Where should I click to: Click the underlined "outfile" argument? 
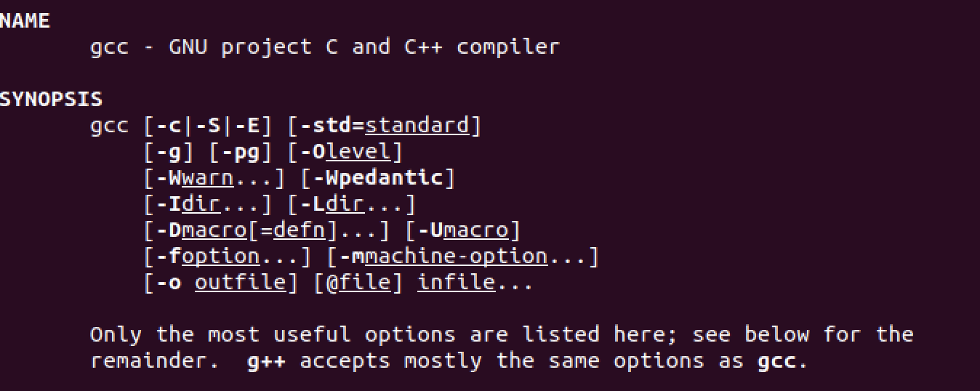(240, 283)
